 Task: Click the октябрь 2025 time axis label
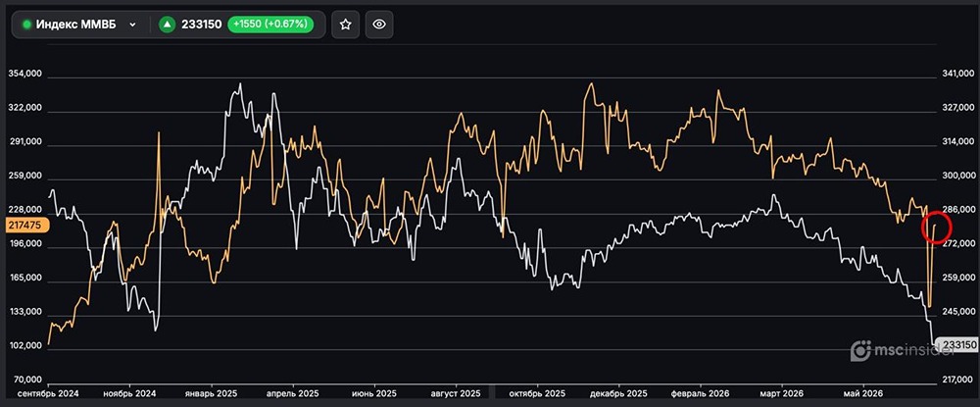tap(537, 394)
